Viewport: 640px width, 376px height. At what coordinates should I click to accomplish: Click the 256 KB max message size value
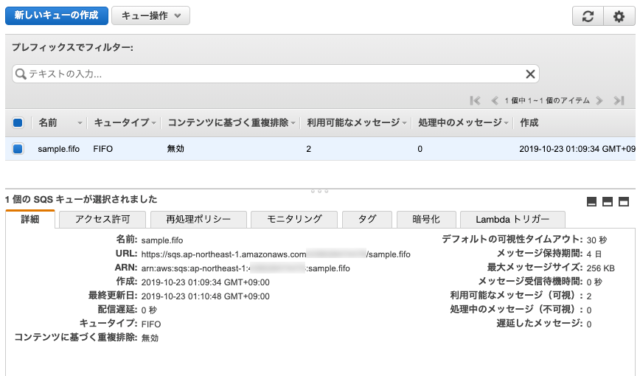point(600,268)
